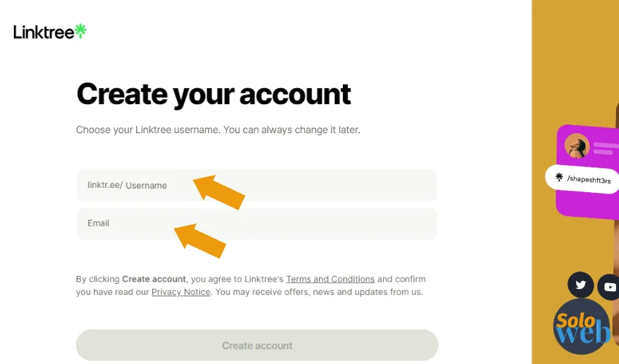Open the Terms and Conditions link
The width and height of the screenshot is (619, 364).
pos(330,279)
